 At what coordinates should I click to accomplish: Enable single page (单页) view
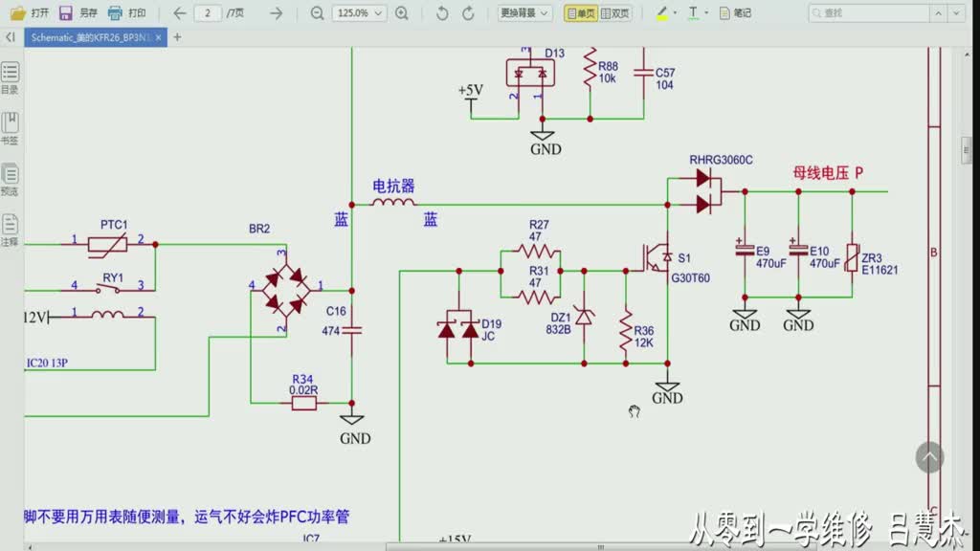point(580,13)
